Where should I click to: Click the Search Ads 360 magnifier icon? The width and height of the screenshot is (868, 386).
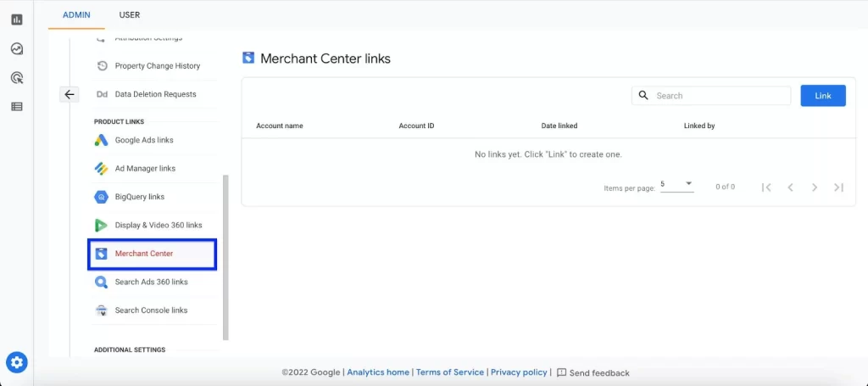102,282
